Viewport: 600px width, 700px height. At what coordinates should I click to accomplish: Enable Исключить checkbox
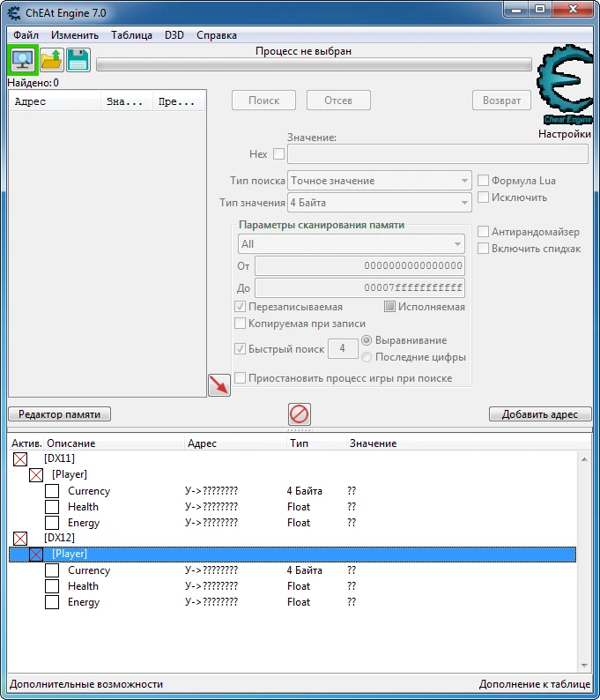coord(483,197)
